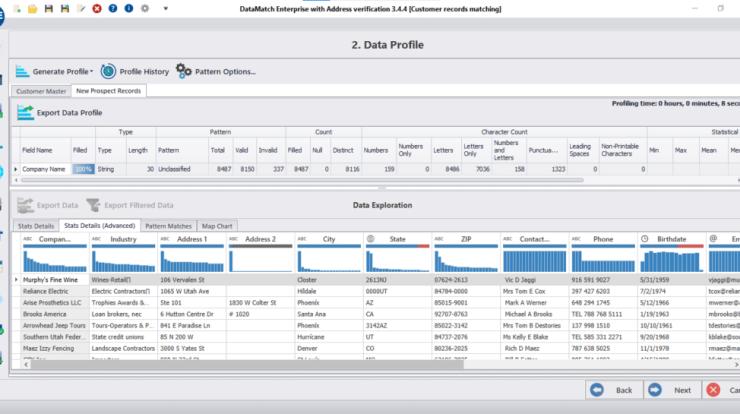Open Profile History text label
This screenshot has width=740, height=414.
pyautogui.click(x=144, y=72)
